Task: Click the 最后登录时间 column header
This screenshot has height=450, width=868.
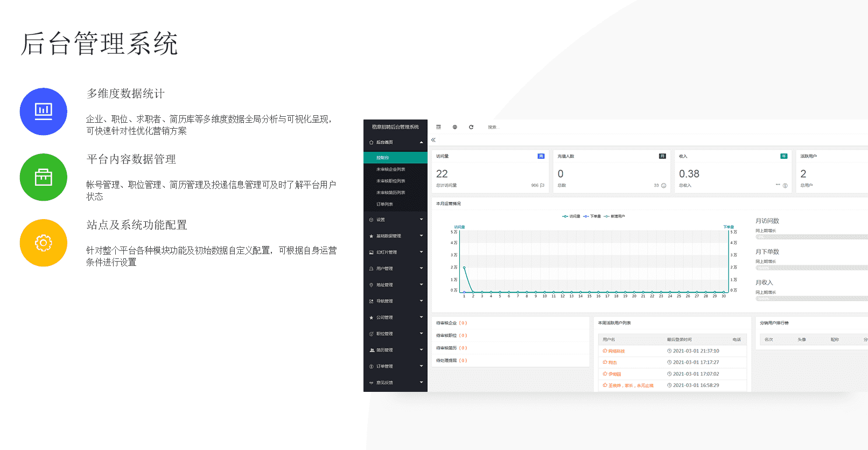Action: point(679,340)
